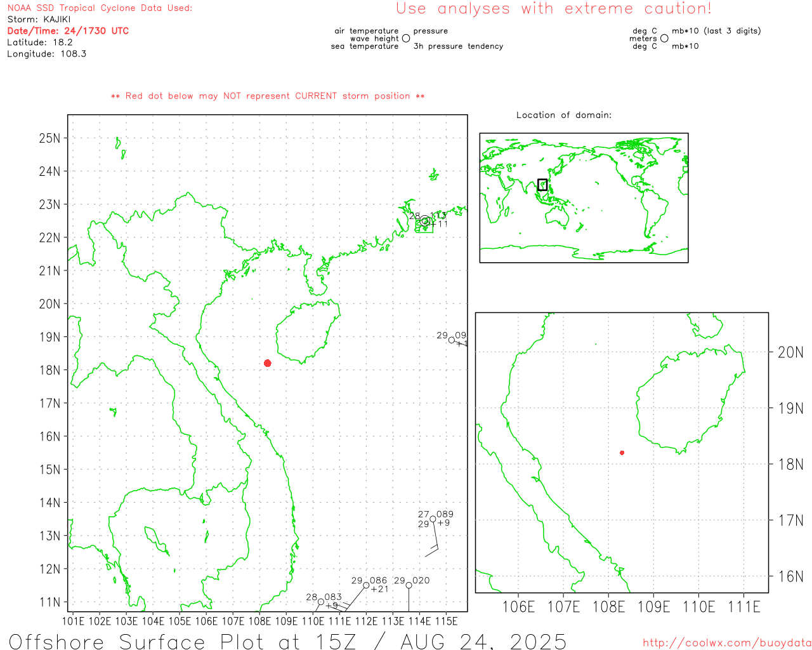Click the 'air temperature' legend label
The width and height of the screenshot is (812, 650).
367,31
